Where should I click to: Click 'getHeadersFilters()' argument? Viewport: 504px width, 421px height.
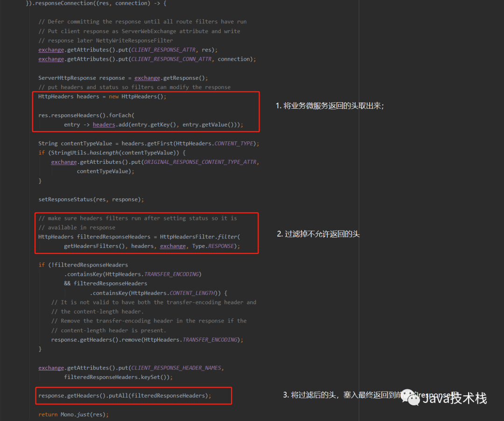[x=94, y=246]
